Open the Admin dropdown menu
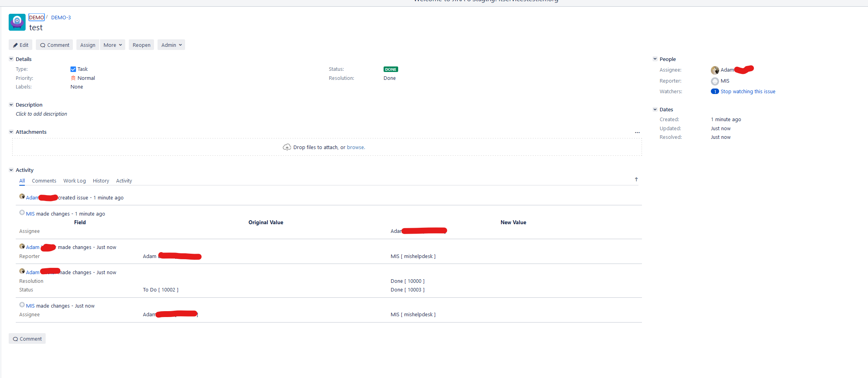868x378 pixels. pyautogui.click(x=171, y=45)
